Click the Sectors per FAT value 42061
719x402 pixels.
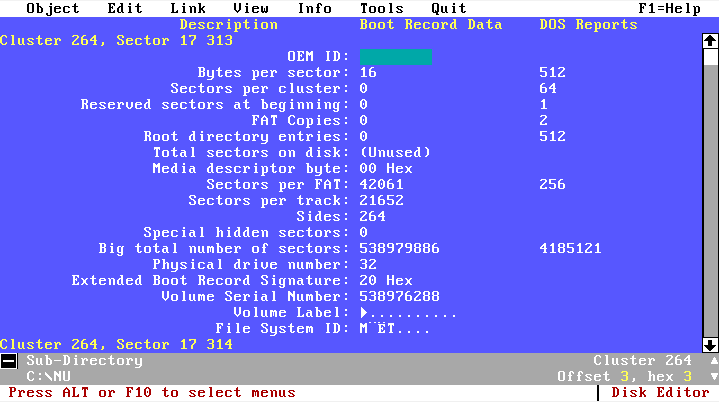[381, 185]
